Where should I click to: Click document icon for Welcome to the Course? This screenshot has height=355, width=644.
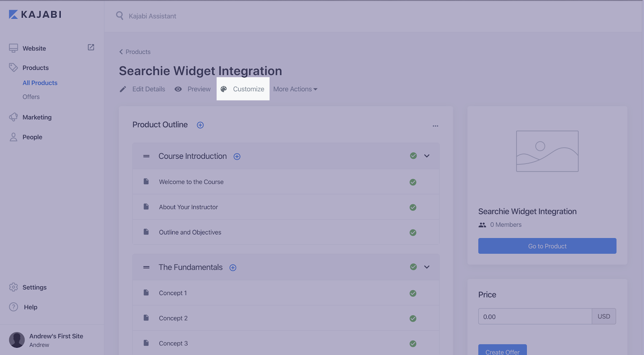click(146, 181)
